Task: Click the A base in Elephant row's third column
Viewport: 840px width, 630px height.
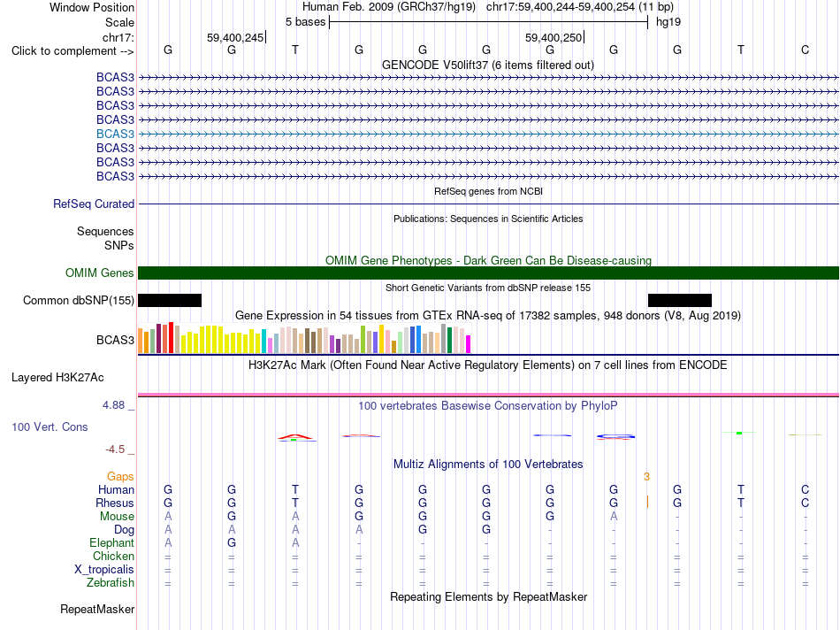Action: pos(295,542)
